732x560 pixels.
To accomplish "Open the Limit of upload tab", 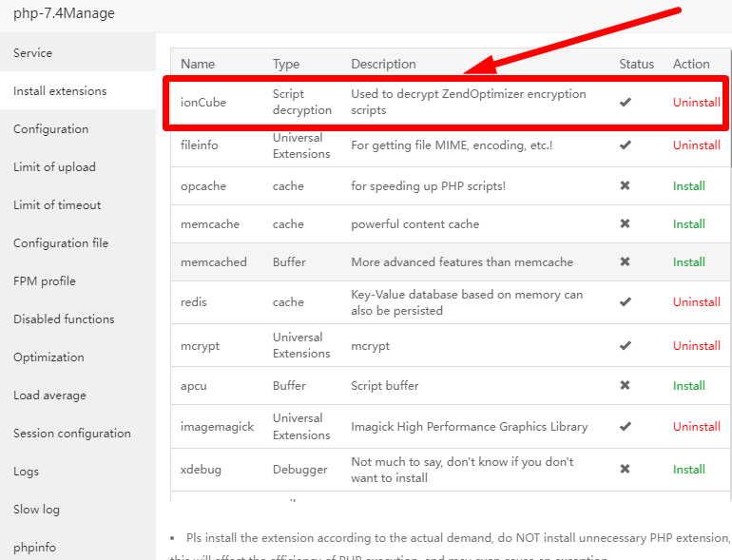I will 55,167.
